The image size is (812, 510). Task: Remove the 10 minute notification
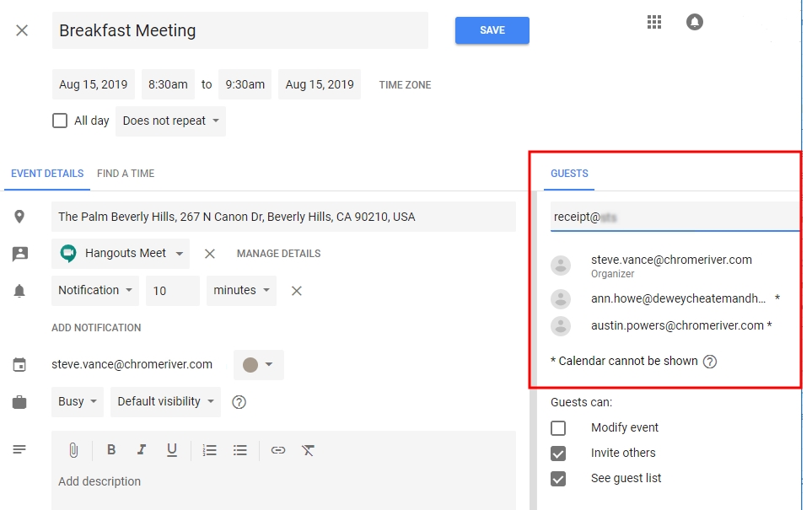297,291
